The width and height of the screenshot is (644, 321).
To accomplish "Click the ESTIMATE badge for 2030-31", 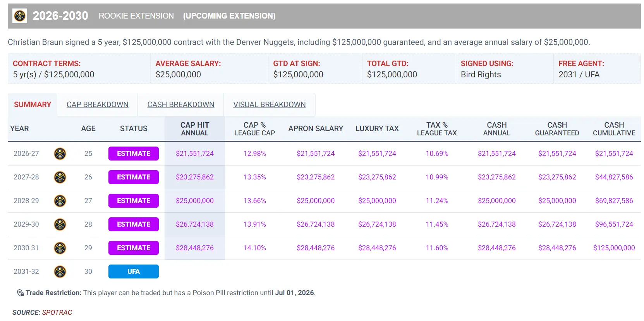I will (133, 248).
